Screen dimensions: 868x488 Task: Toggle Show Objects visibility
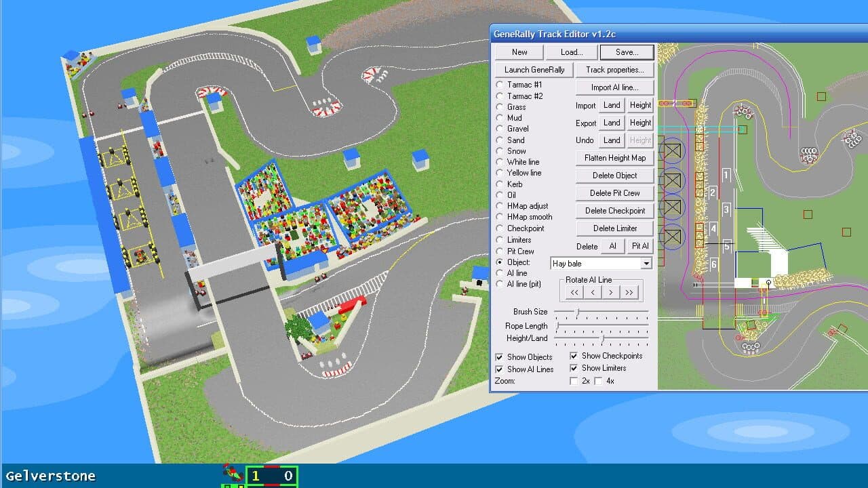coord(500,357)
